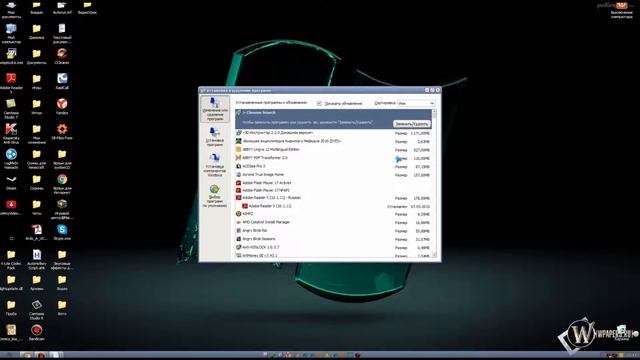Select AMD Catalyst Install Manager entry
640x360 pixels.
click(x=333, y=222)
